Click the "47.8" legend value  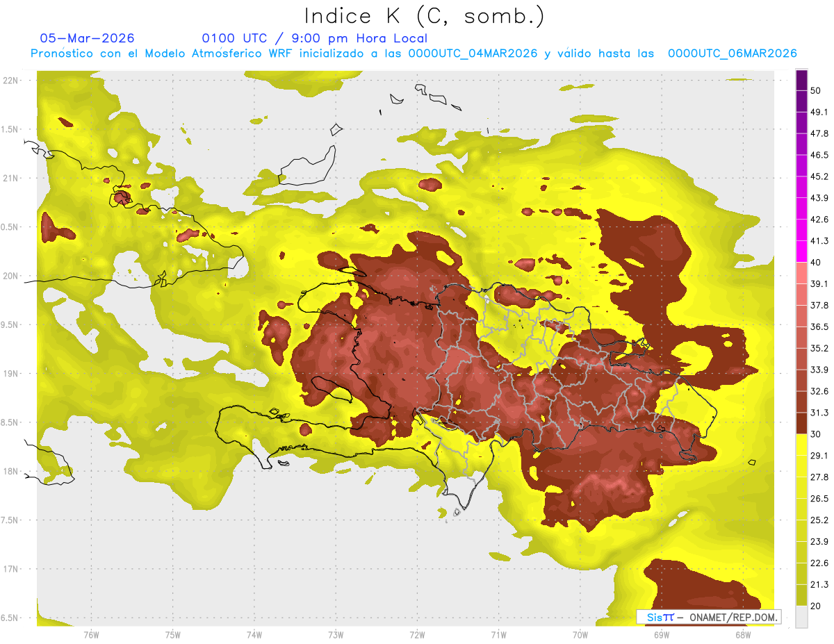point(819,133)
